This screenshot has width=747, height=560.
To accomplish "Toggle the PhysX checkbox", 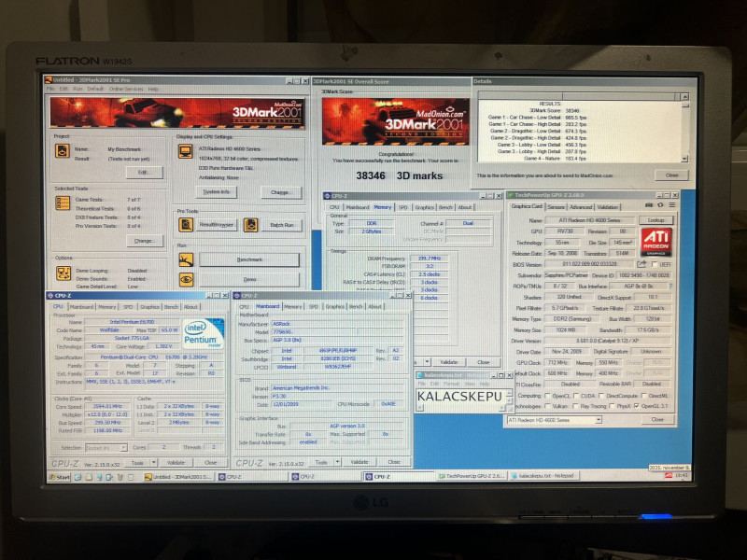I will (x=612, y=406).
